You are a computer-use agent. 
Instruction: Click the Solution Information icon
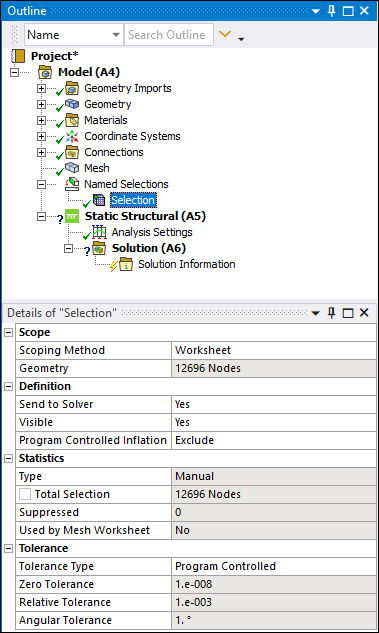[x=126, y=264]
